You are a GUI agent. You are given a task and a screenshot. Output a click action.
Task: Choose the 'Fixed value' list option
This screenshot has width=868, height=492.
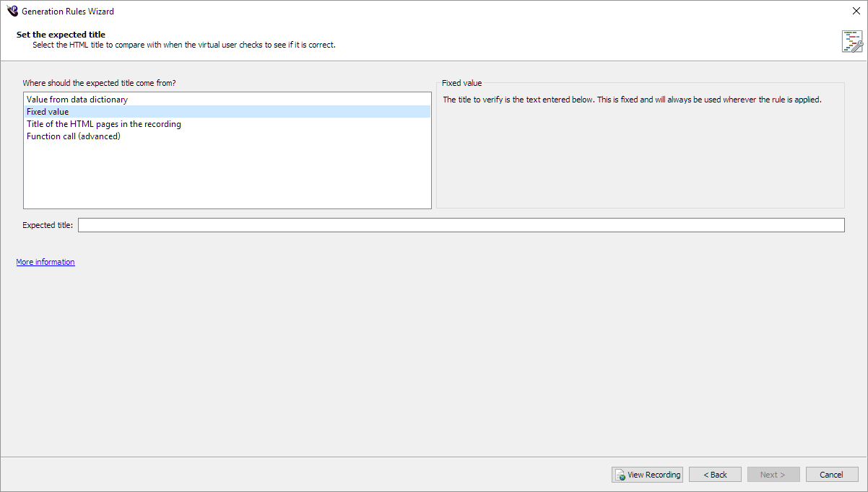(48, 112)
